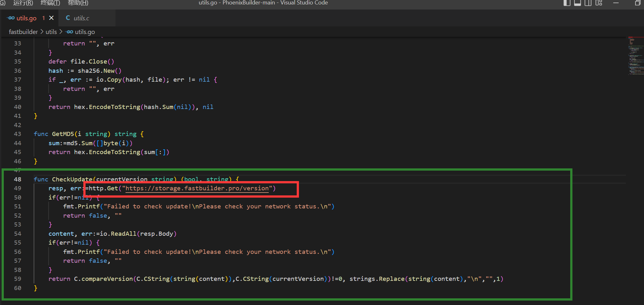Click the Go language icon on utils.go tab
The height and width of the screenshot is (305, 644).
coord(10,18)
